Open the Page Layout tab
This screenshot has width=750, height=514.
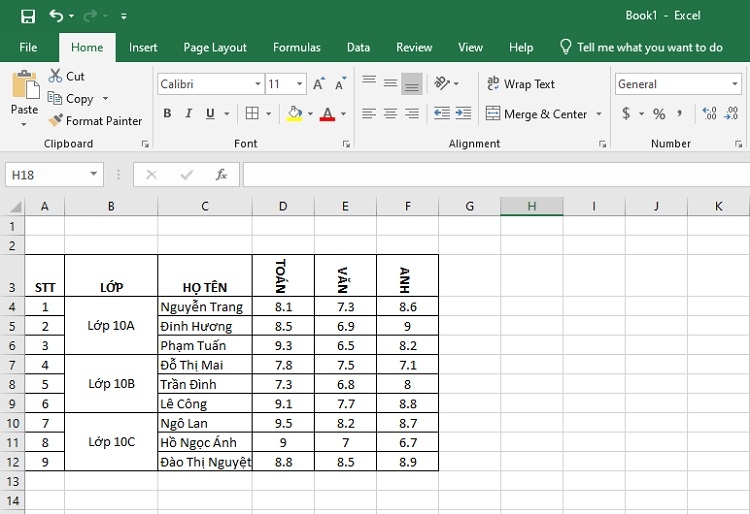click(215, 47)
